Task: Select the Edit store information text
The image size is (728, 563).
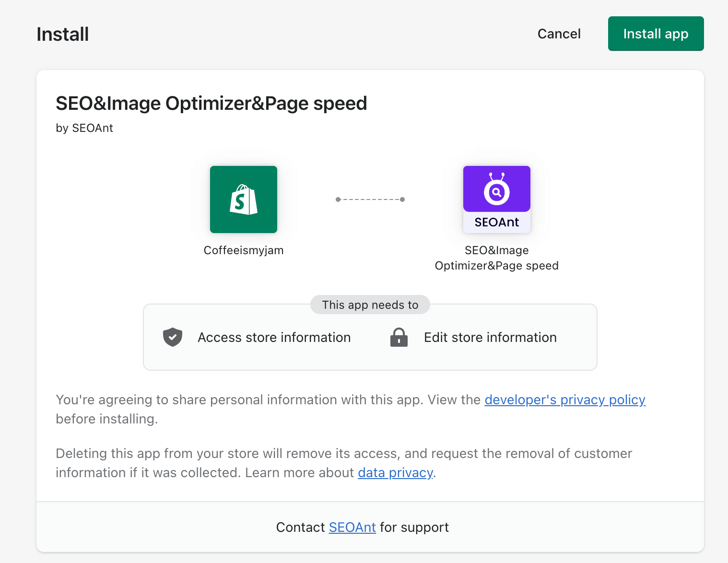Action: 490,337
